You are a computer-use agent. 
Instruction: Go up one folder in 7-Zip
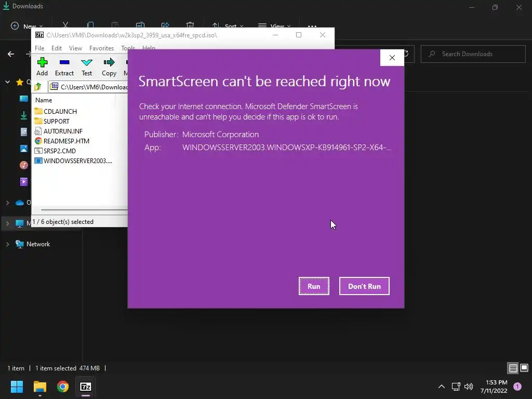pyautogui.click(x=38, y=87)
